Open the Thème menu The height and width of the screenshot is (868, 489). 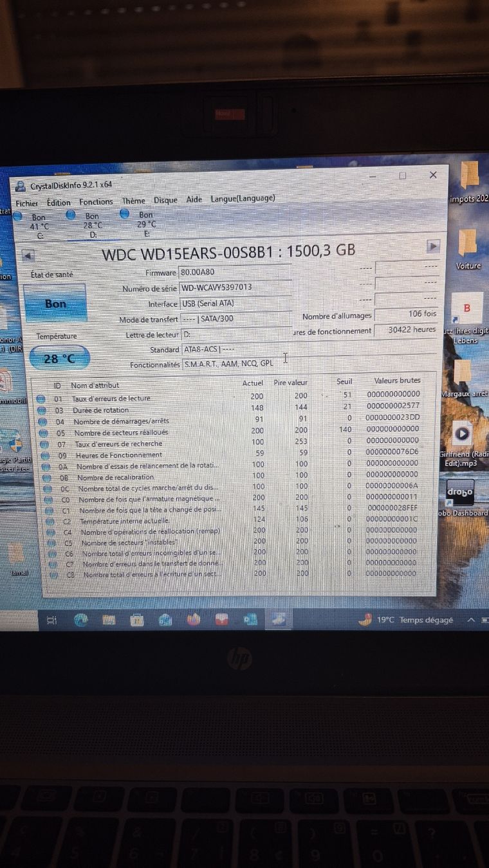[133, 201]
